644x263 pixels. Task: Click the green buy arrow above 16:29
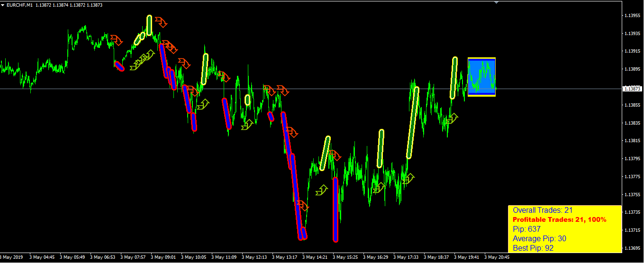(x=379, y=187)
